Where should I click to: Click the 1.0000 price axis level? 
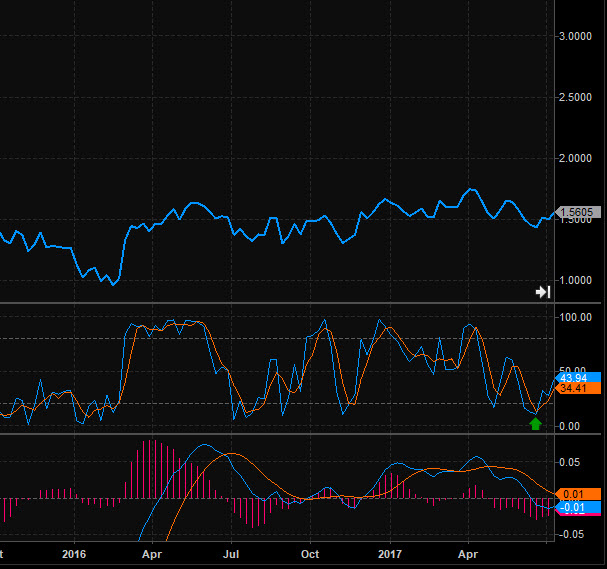click(x=578, y=281)
